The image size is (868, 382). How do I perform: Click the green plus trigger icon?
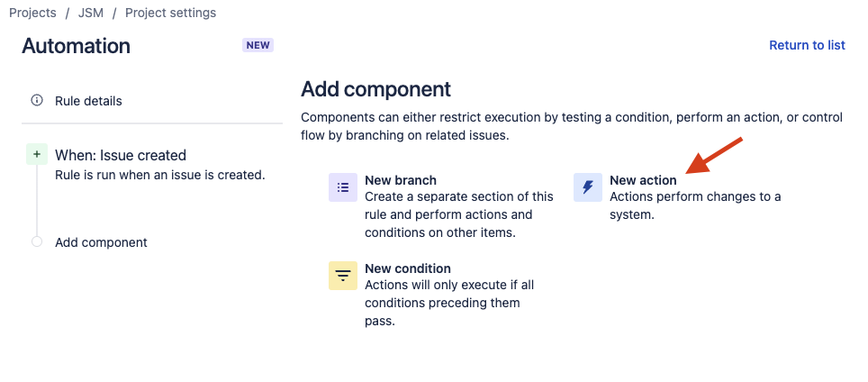[x=37, y=154]
